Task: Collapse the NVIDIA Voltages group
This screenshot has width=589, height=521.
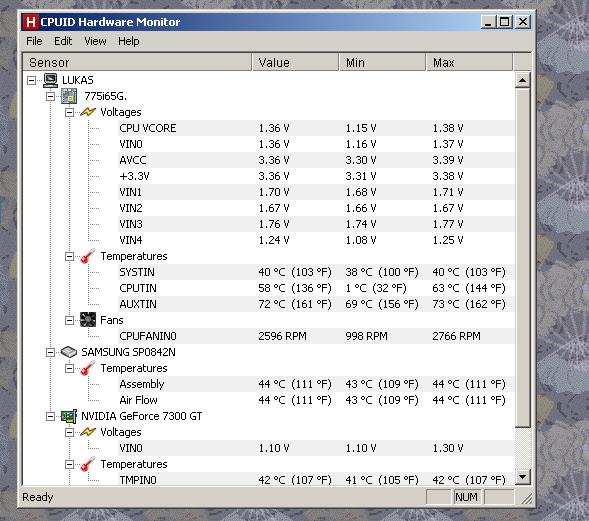Action: pyautogui.click(x=69, y=432)
